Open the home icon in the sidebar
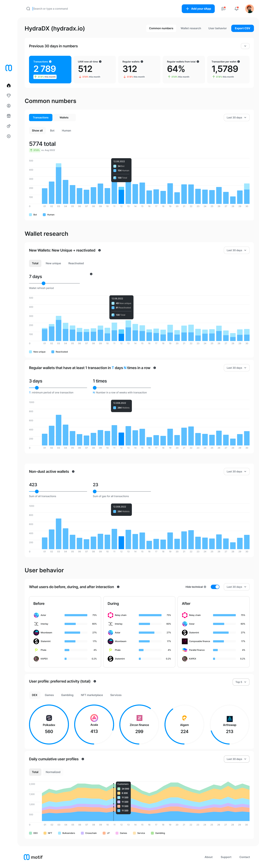 click(x=9, y=86)
